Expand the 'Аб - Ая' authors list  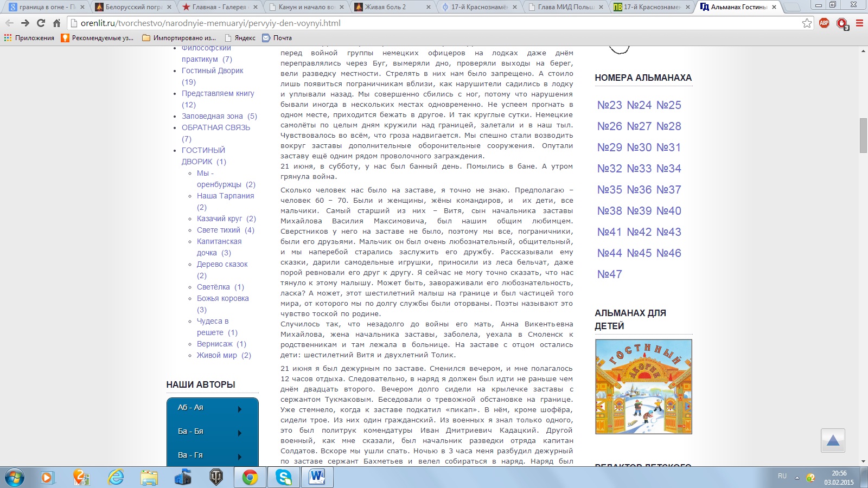[x=212, y=408]
